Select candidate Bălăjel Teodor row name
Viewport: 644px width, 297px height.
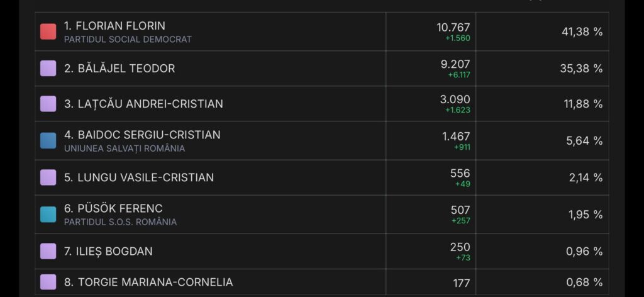[119, 68]
